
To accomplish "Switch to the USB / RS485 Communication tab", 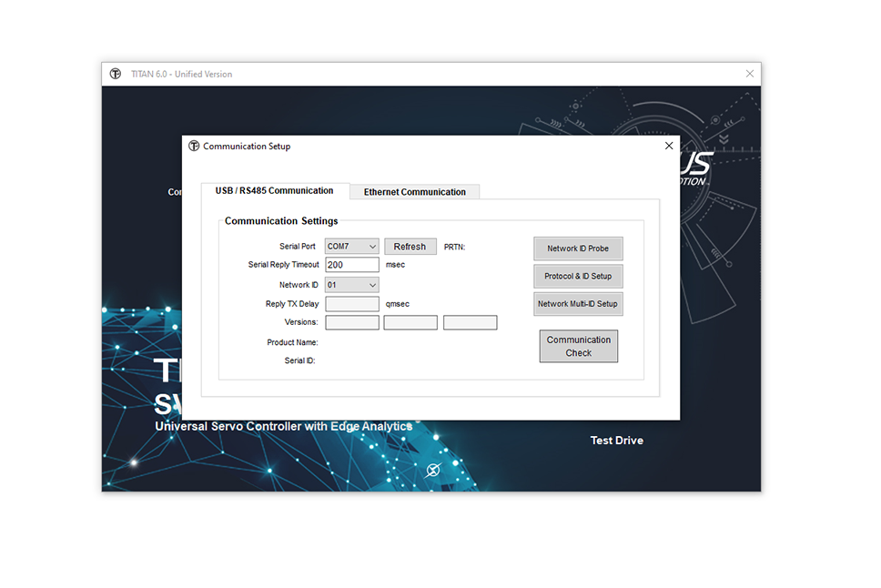I will [x=274, y=191].
